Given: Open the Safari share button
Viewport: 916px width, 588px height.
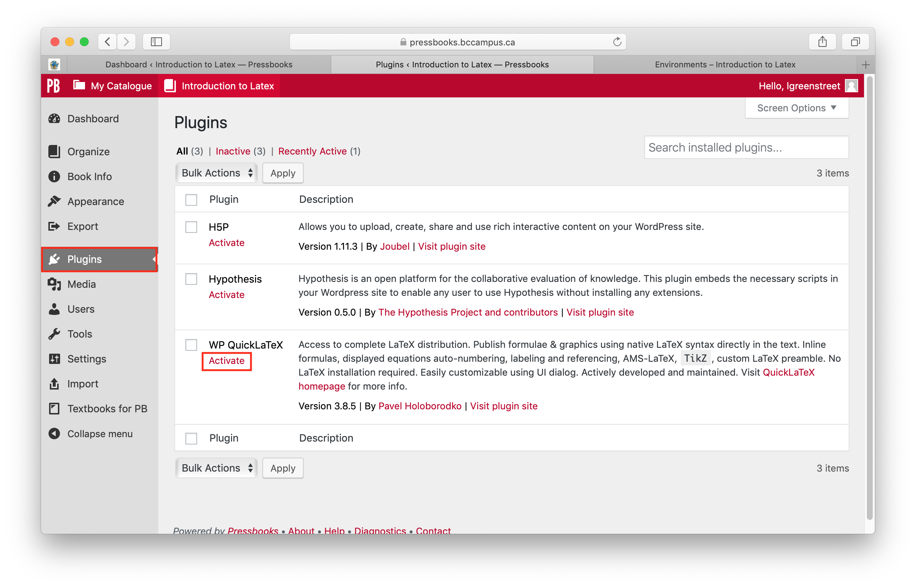Looking at the screenshot, I should click(823, 42).
